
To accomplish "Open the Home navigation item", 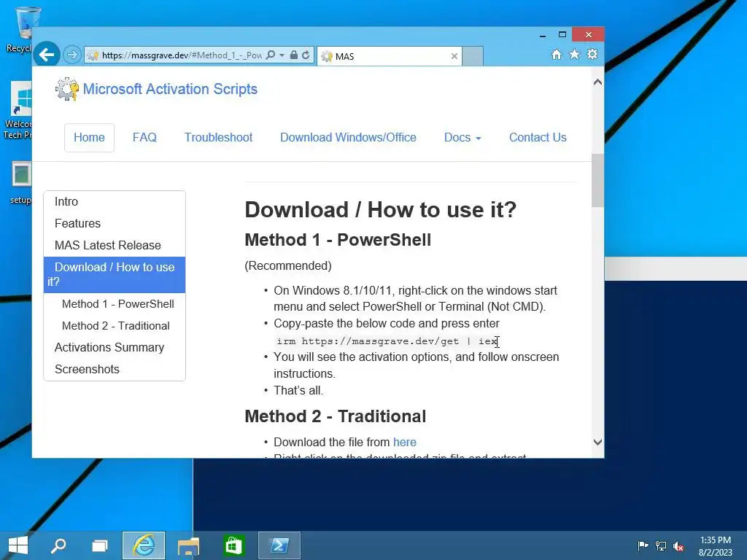I will [89, 138].
